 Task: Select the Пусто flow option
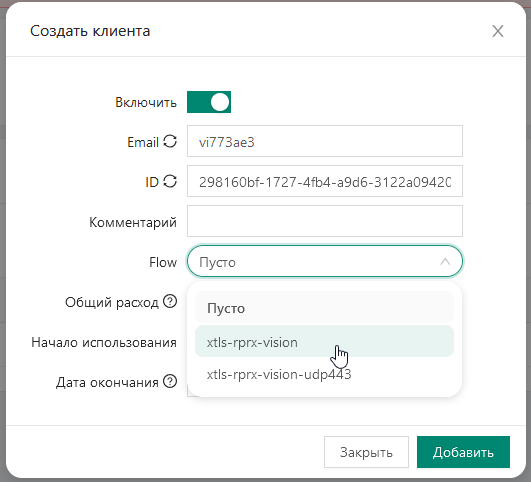[x=324, y=308]
